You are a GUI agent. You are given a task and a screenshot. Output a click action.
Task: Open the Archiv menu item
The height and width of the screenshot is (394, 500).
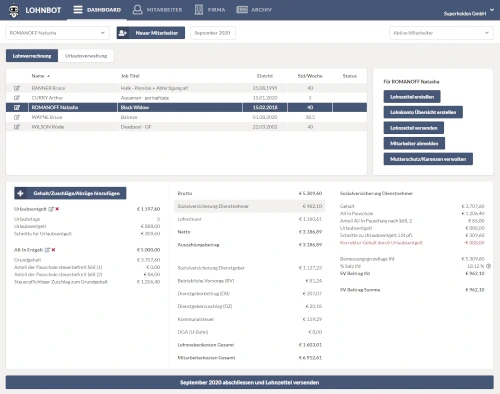[x=254, y=10]
